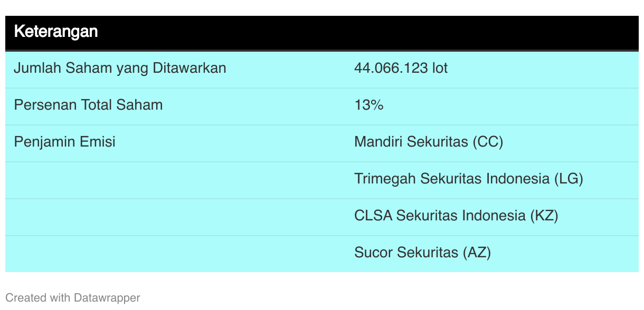The image size is (644, 310).
Task: Select the Penjamin Emisi row label
Action: point(64,142)
